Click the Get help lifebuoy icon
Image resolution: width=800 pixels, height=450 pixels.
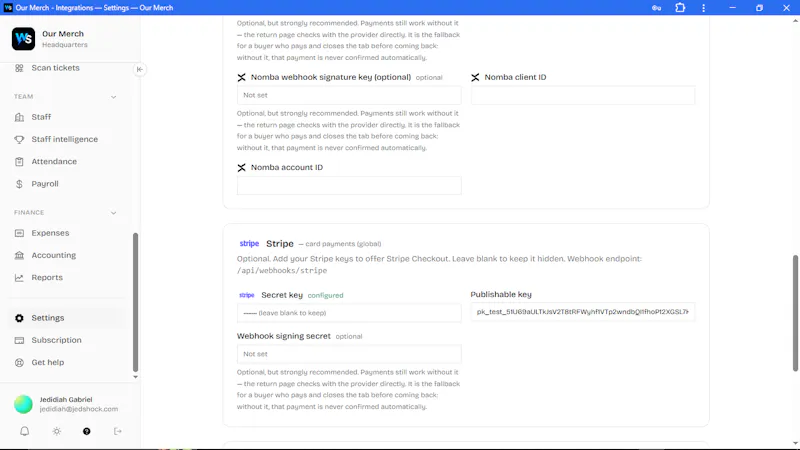coord(19,363)
